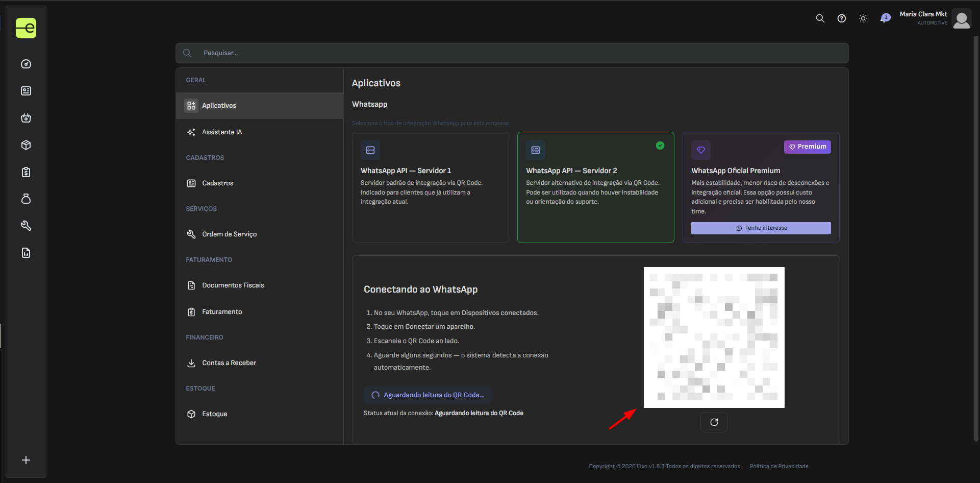Click the Pesquisar search field

[x=512, y=53]
